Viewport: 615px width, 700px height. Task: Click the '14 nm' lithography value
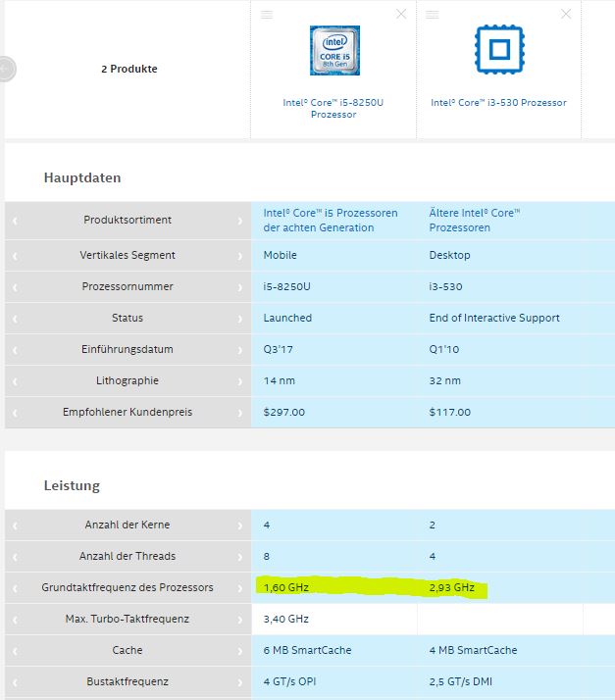point(280,380)
